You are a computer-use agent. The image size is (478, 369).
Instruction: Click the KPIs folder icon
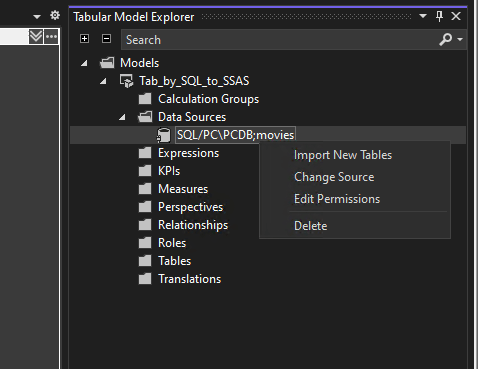click(145, 171)
